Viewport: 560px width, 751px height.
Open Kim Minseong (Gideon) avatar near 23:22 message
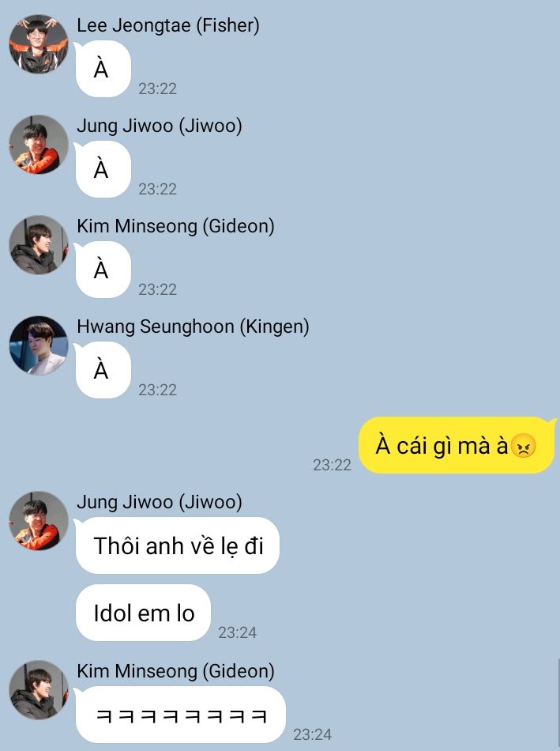(x=39, y=245)
